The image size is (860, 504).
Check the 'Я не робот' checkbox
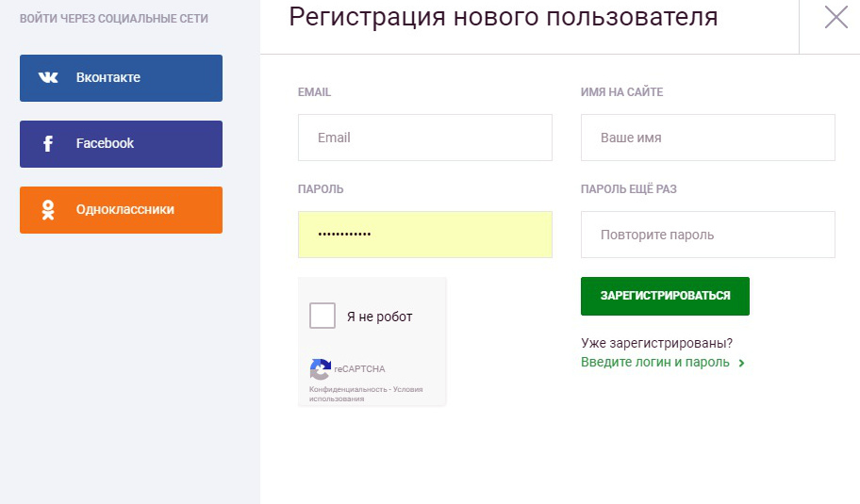pyautogui.click(x=322, y=317)
